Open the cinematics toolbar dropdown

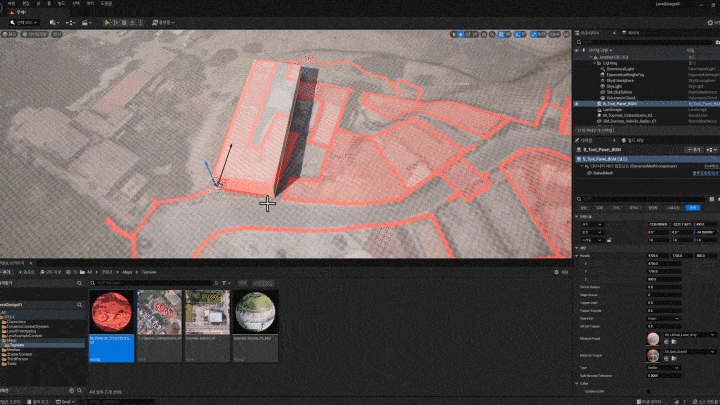coord(86,22)
